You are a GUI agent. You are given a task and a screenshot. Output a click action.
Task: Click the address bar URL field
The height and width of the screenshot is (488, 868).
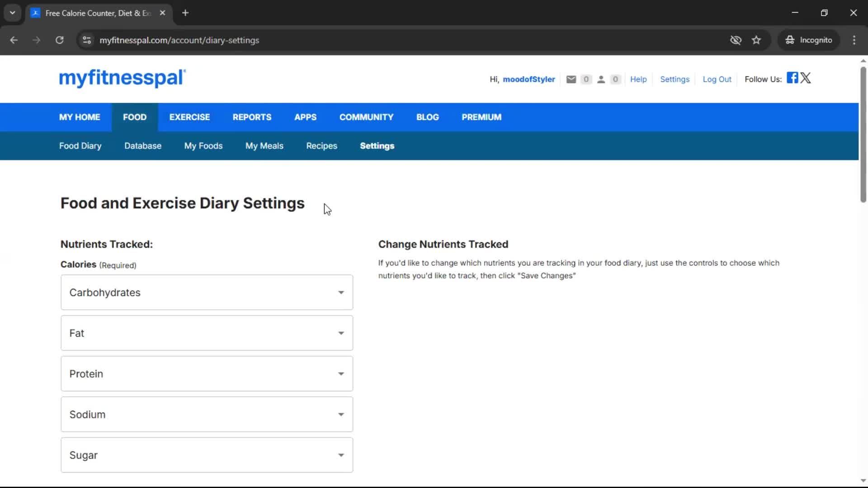click(x=407, y=40)
